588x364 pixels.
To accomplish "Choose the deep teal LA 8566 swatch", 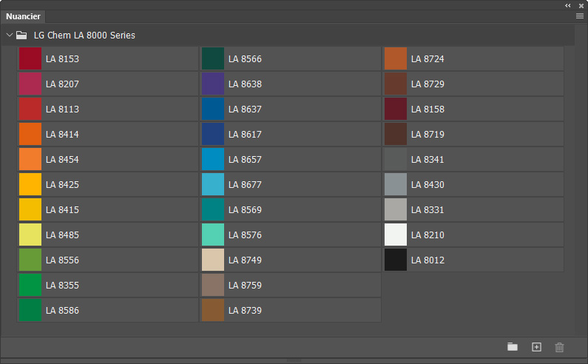I will (213, 58).
